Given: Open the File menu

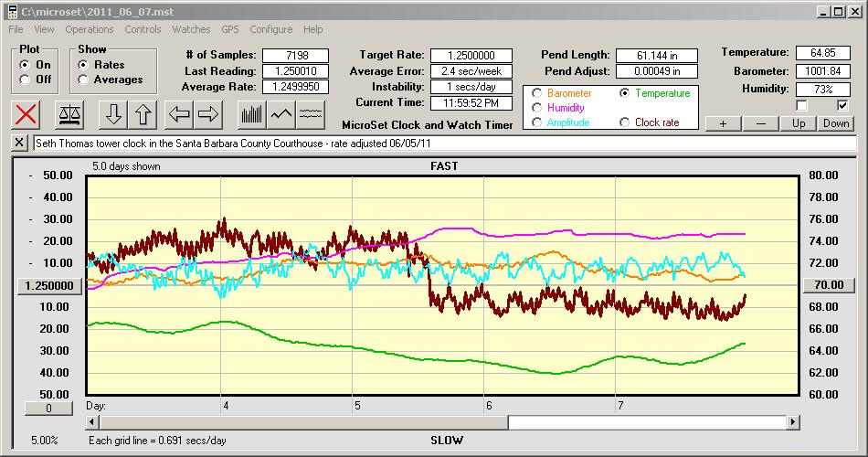Looking at the screenshot, I should [16, 29].
